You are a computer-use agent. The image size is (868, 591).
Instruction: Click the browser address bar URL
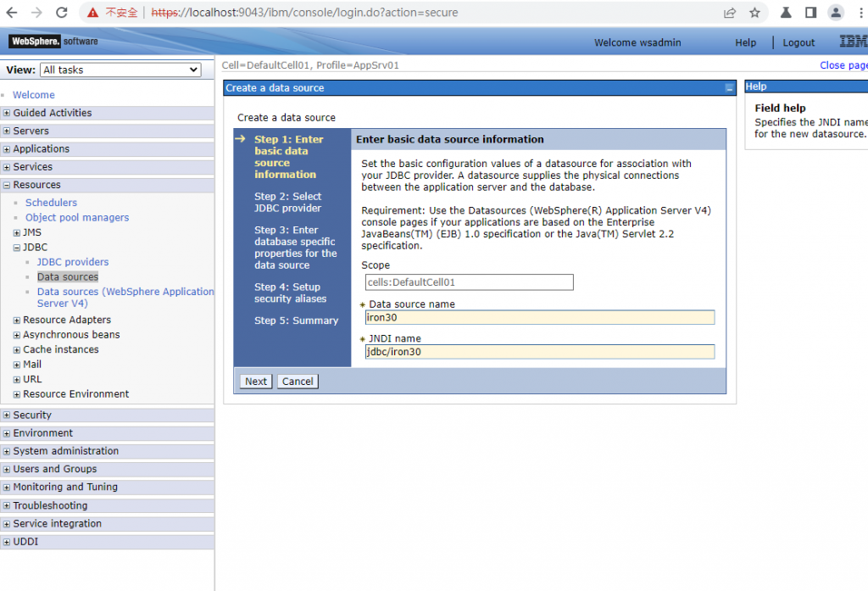(304, 12)
